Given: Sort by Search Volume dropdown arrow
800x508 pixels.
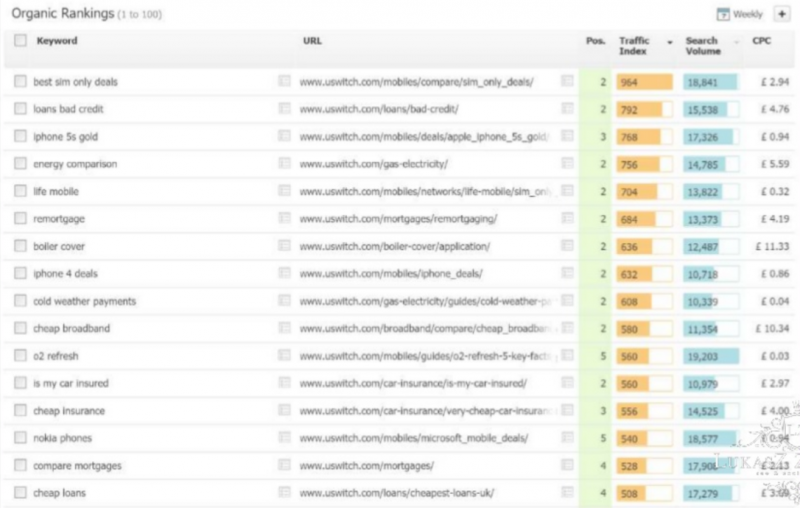Looking at the screenshot, I should tap(736, 42).
